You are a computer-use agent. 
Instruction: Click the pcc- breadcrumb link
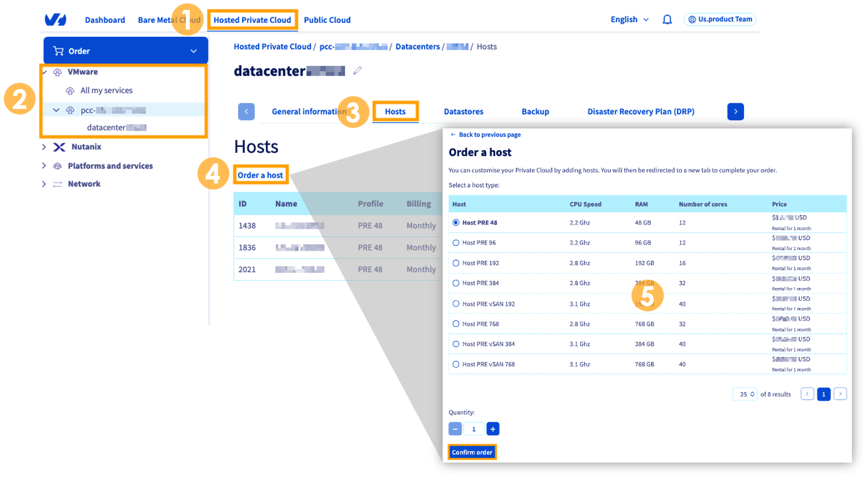pos(353,47)
